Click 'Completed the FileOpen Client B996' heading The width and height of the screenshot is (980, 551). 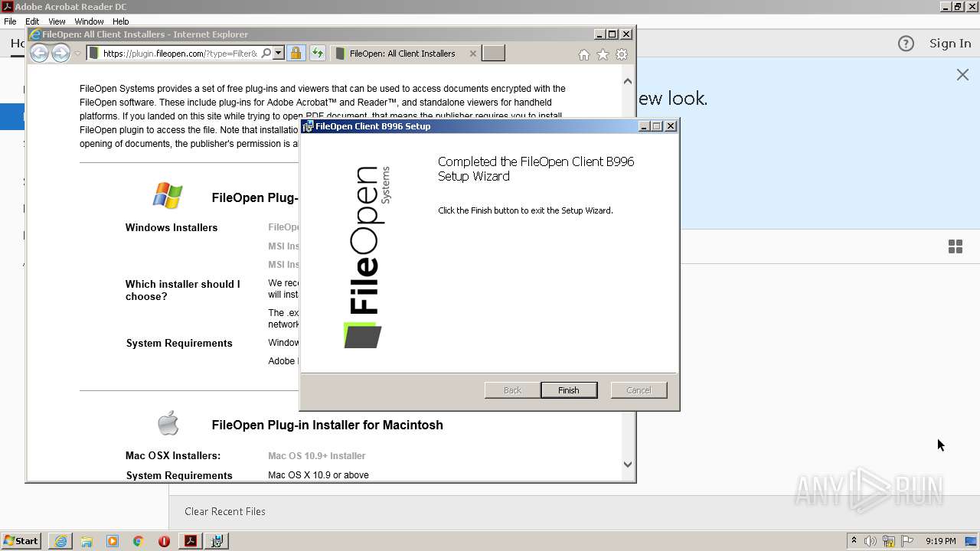coord(536,168)
